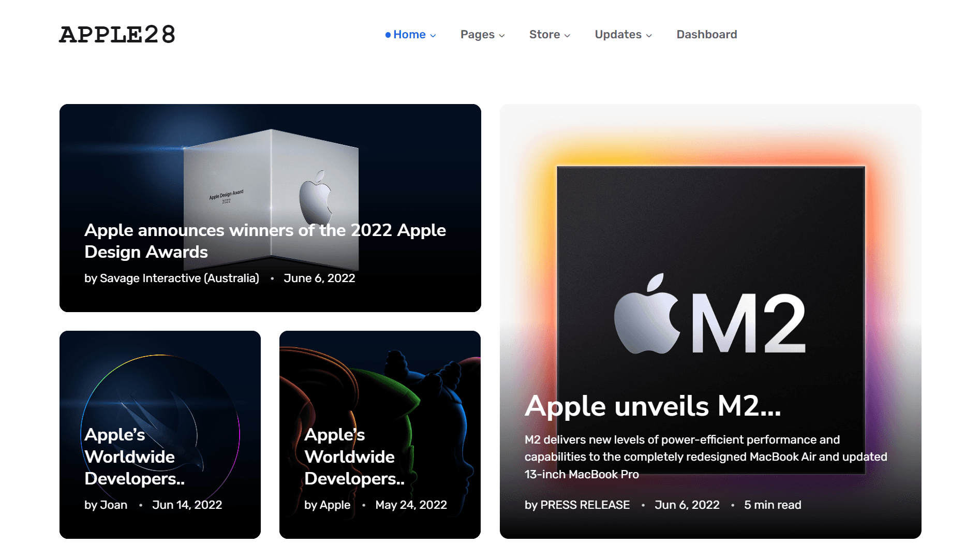Expand the Pages dropdown chevron
The image size is (980, 559).
click(x=502, y=36)
